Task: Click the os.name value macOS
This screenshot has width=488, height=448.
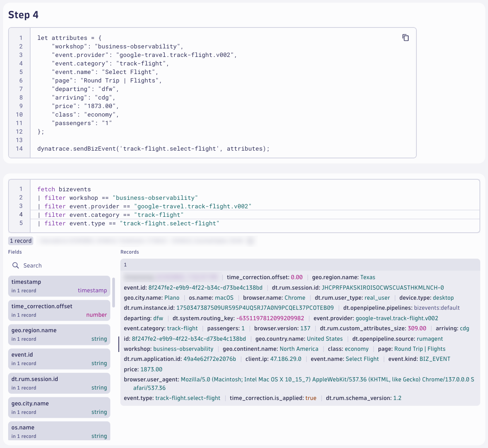Action: pyautogui.click(x=224, y=298)
